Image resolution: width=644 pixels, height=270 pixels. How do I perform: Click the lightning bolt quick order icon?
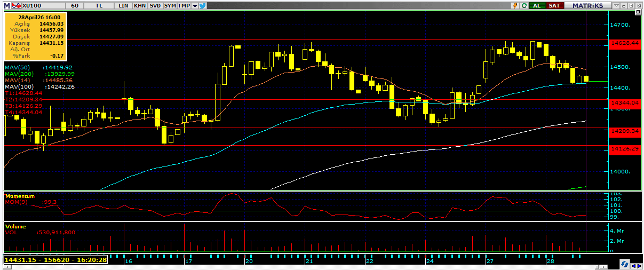coord(515,5)
